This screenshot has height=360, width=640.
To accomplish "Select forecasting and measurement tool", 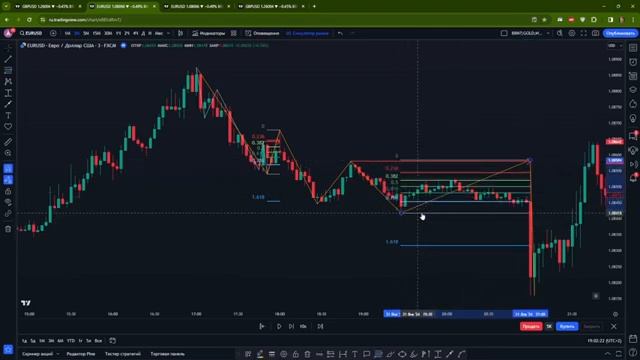I will click(x=8, y=93).
